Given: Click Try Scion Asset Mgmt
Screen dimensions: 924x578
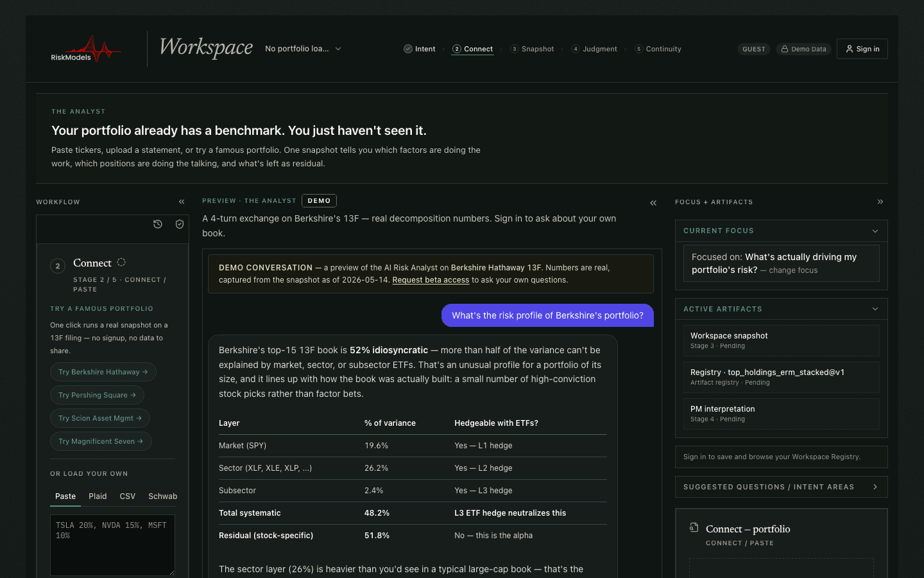Looking at the screenshot, I should click(100, 418).
